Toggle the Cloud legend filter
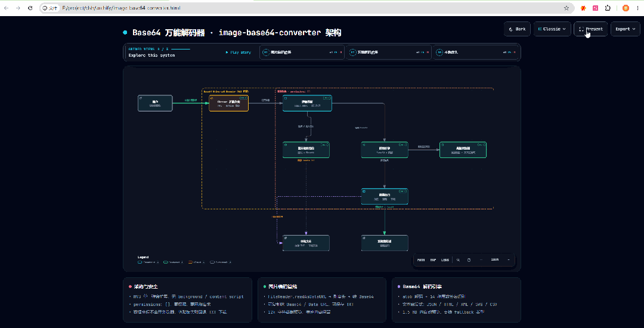 pyautogui.click(x=197, y=262)
